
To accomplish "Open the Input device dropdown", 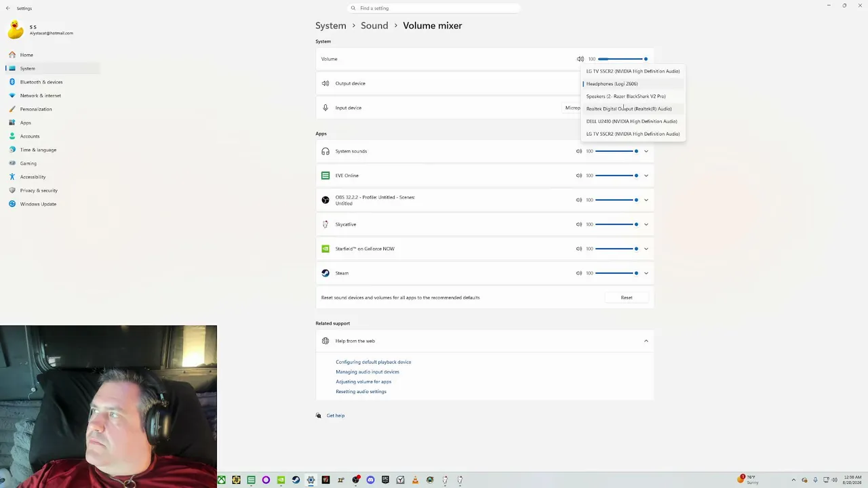I will [x=573, y=108].
